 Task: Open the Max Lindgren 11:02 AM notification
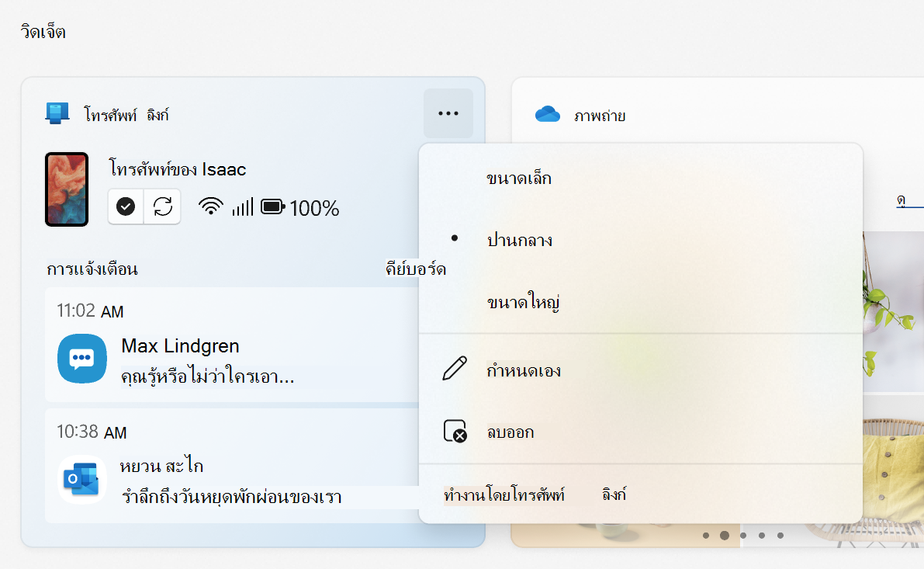232,345
